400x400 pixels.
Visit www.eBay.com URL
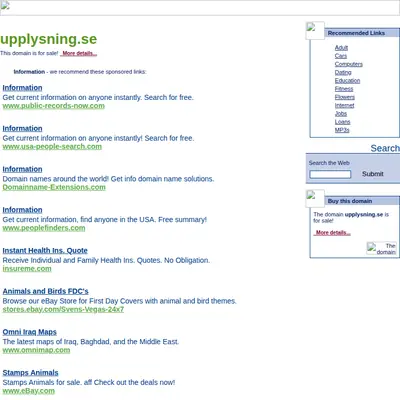29,391
